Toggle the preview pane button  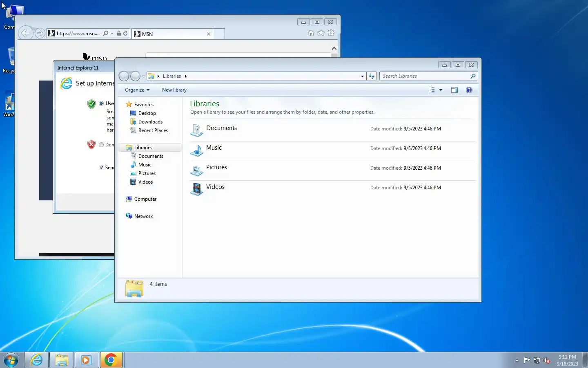point(454,90)
